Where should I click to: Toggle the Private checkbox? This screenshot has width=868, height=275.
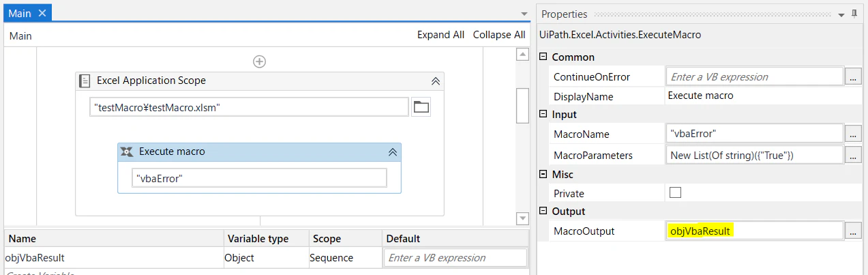(675, 193)
